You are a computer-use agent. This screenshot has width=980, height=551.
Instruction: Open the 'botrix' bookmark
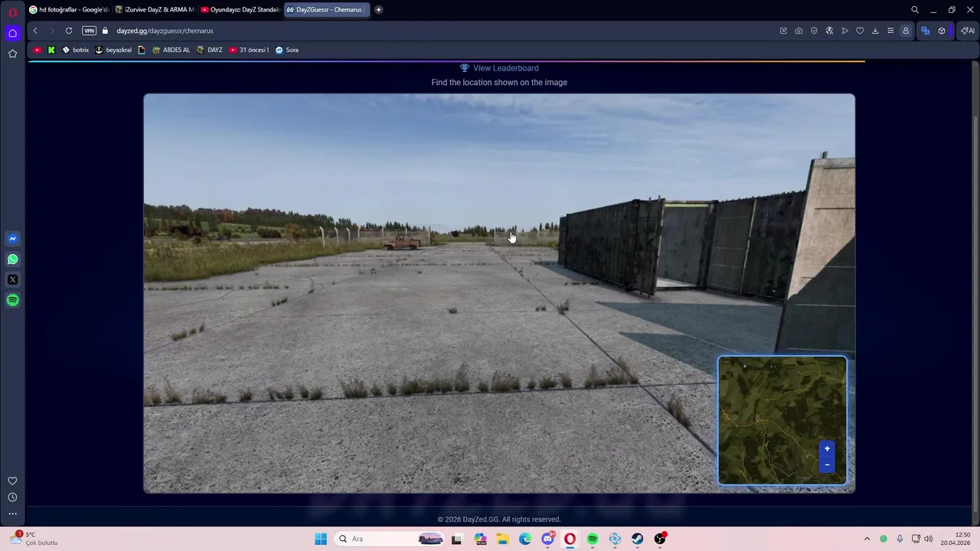click(x=75, y=50)
